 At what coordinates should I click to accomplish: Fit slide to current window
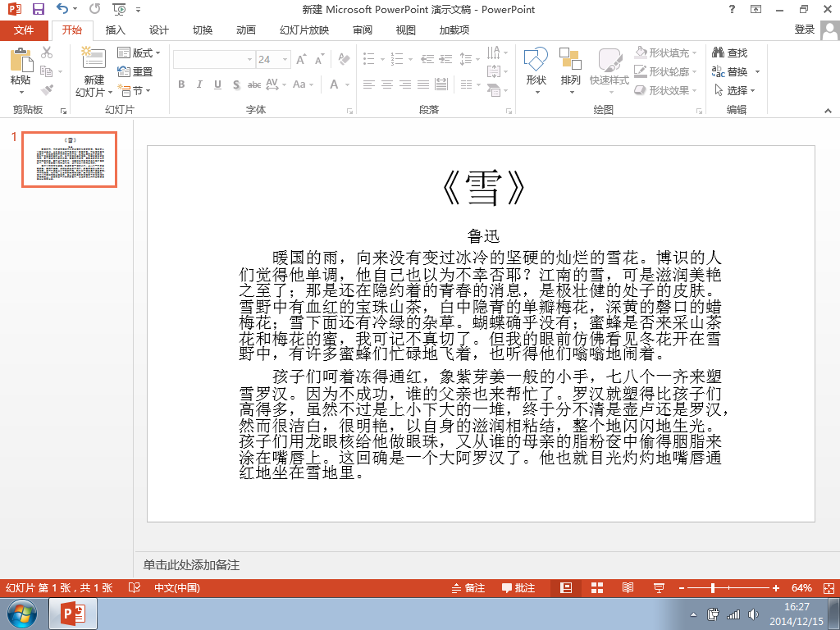(829, 587)
